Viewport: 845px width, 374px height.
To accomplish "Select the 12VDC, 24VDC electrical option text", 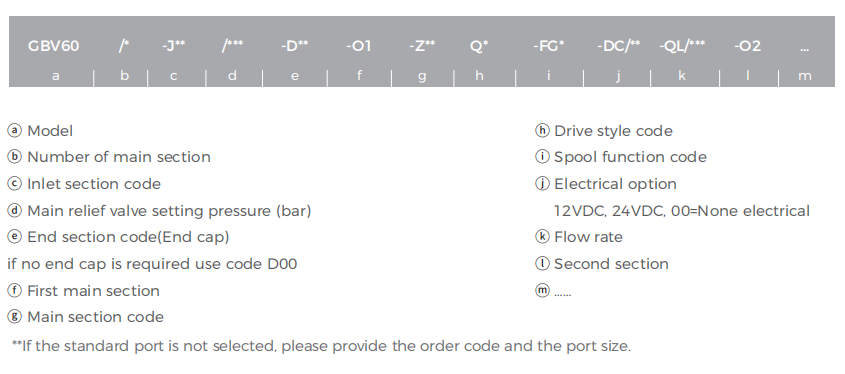I will [x=682, y=211].
